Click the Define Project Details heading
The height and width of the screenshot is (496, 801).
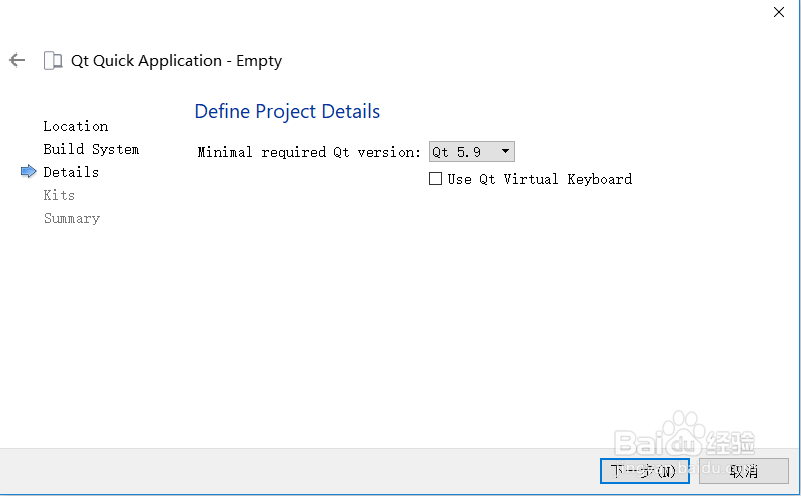pos(287,111)
